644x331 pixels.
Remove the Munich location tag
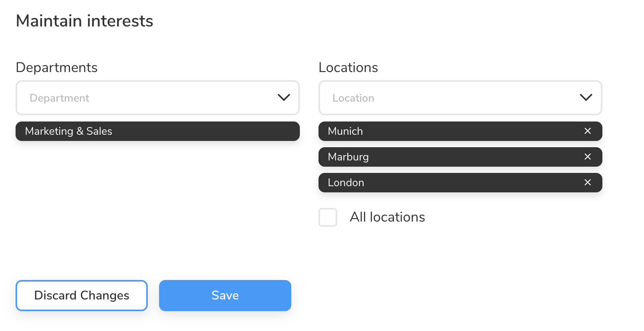pyautogui.click(x=587, y=131)
